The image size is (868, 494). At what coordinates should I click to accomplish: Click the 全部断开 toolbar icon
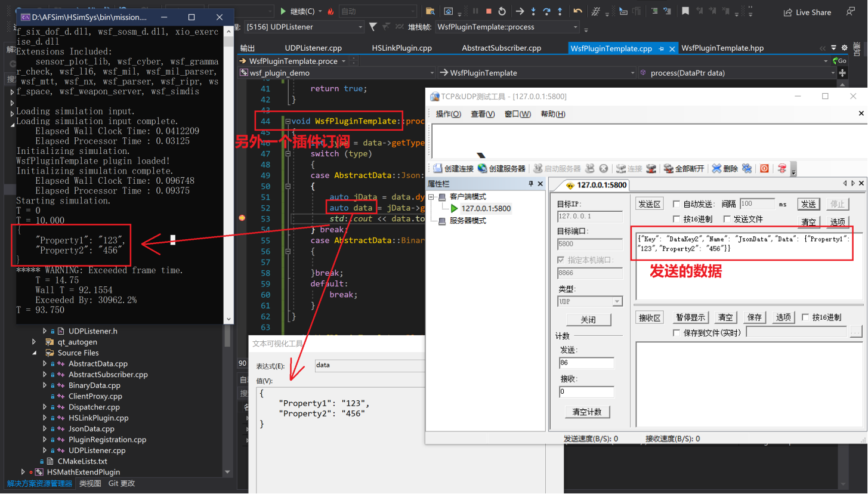tap(668, 169)
